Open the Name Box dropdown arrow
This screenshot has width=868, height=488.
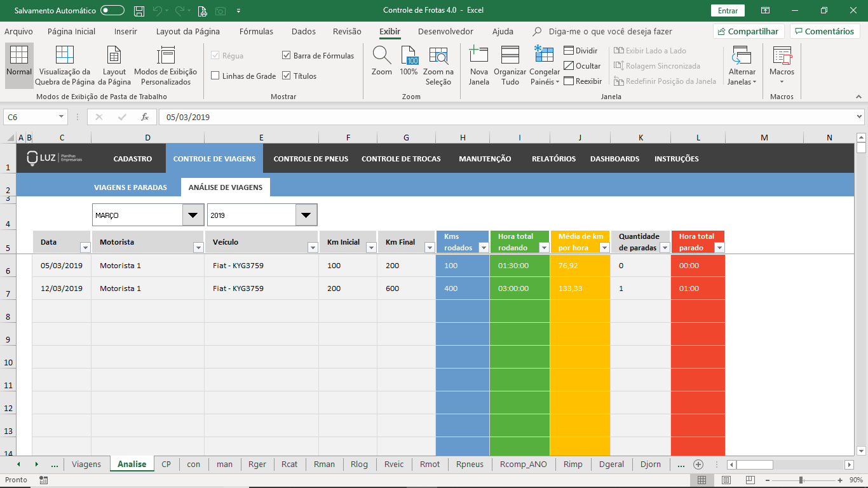coord(61,117)
